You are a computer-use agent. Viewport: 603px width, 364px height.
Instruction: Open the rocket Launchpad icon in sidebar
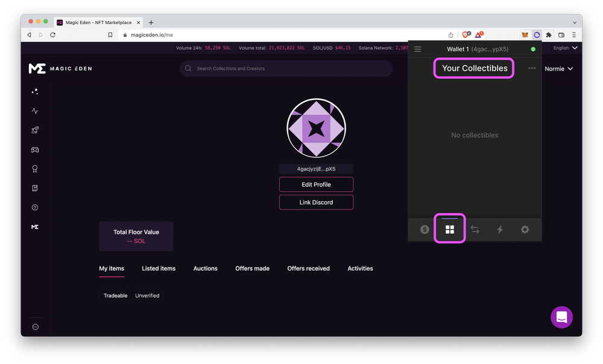tap(35, 130)
